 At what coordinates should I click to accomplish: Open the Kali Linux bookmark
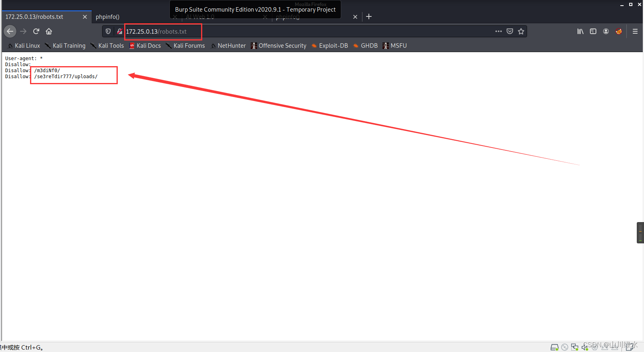[x=24, y=46]
